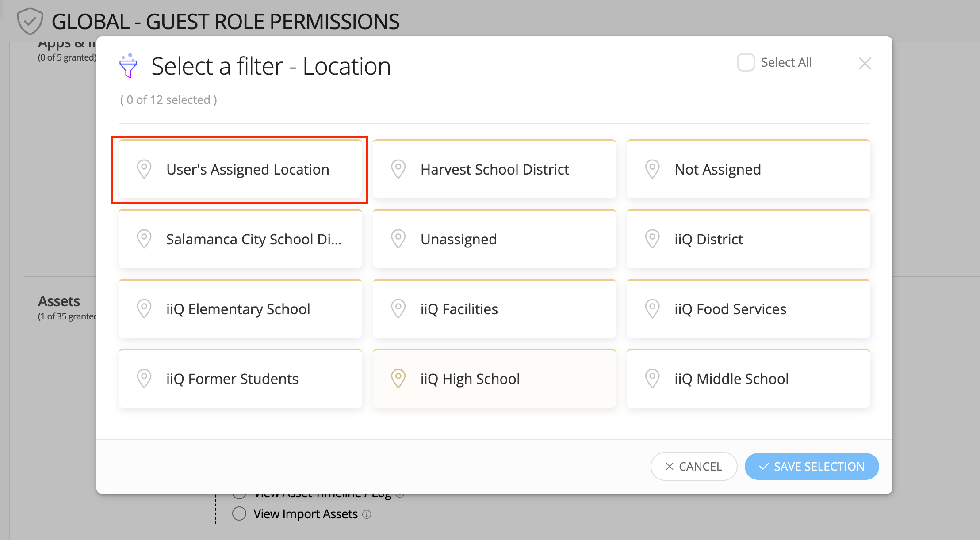The image size is (980, 540).
Task: Select the iiQ Elementary School card
Action: coord(240,309)
